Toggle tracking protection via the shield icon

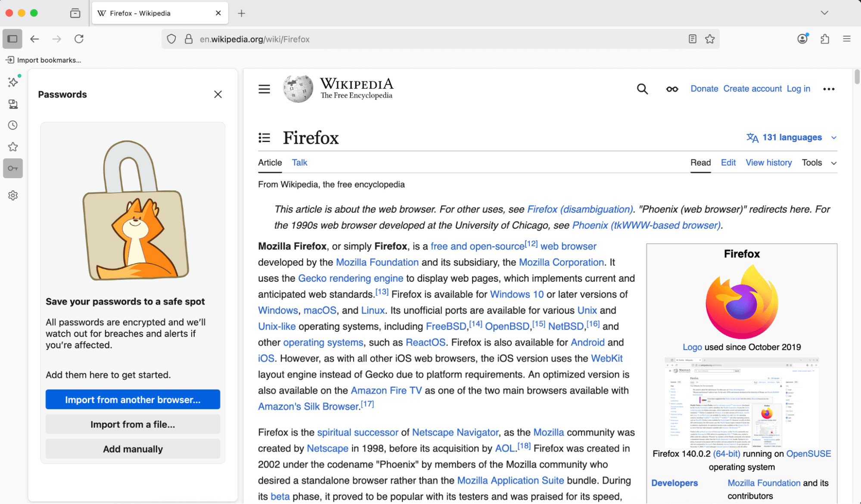click(x=171, y=39)
